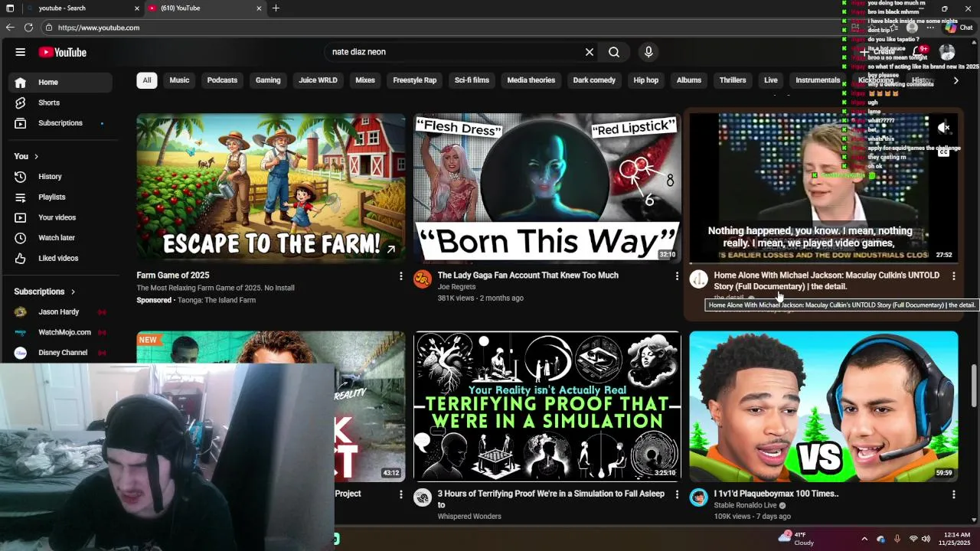980x551 pixels.
Task: Open a new browser tab with plus
Action: pos(276,8)
